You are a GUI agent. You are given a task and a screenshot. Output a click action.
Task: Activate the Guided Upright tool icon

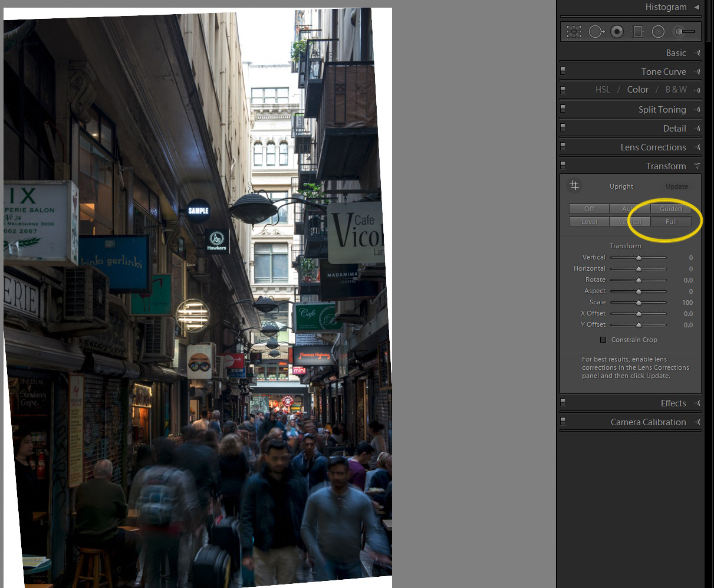point(574,186)
